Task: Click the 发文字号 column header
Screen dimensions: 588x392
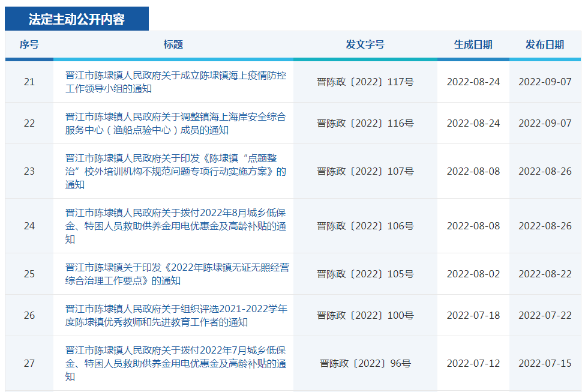Action: pos(365,44)
